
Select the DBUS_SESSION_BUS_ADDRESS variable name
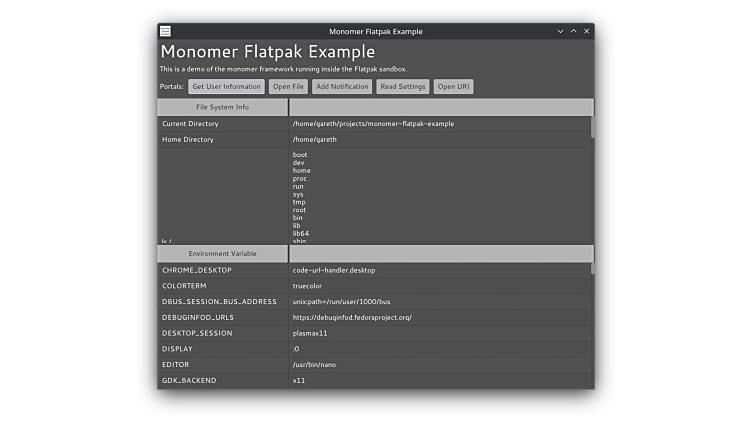[219, 302]
